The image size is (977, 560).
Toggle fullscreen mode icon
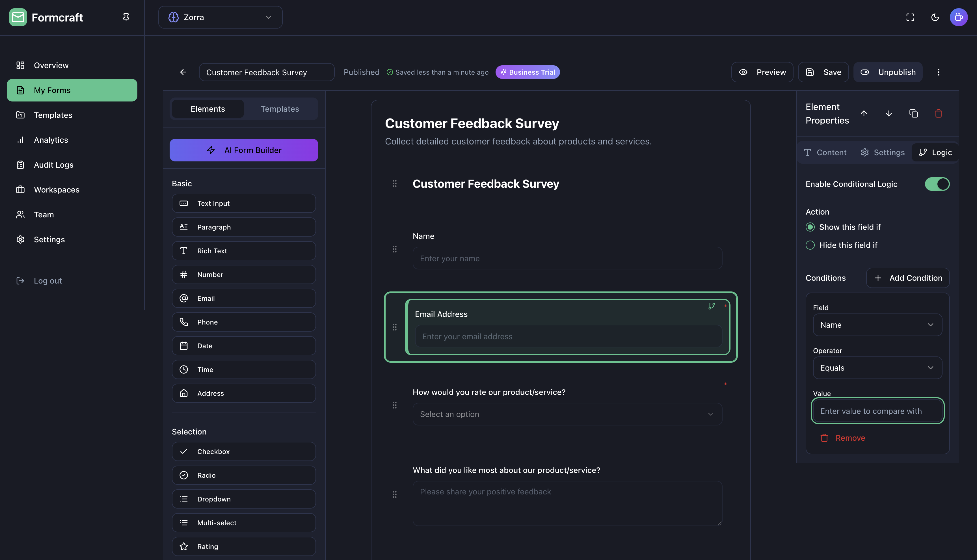910,17
